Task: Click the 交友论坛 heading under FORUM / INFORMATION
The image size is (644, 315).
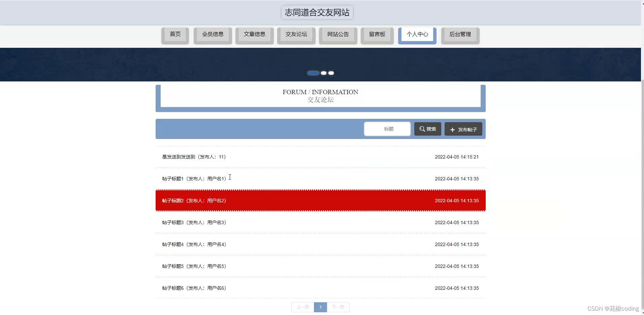Action: point(321,100)
